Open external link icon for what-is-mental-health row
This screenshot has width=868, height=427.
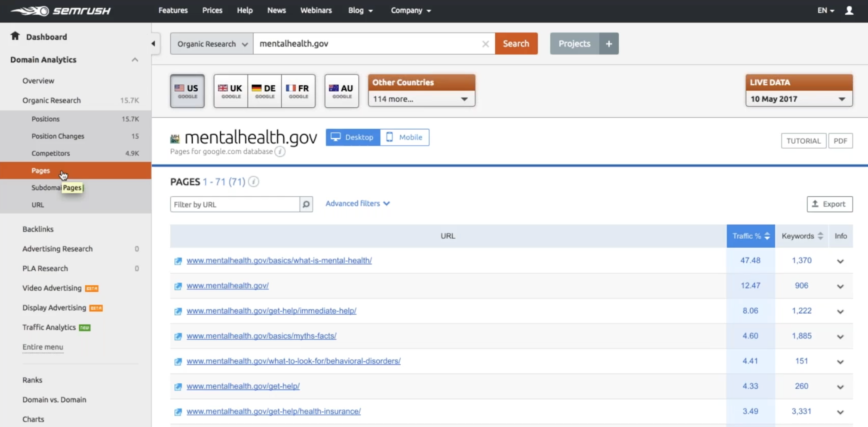coord(178,261)
